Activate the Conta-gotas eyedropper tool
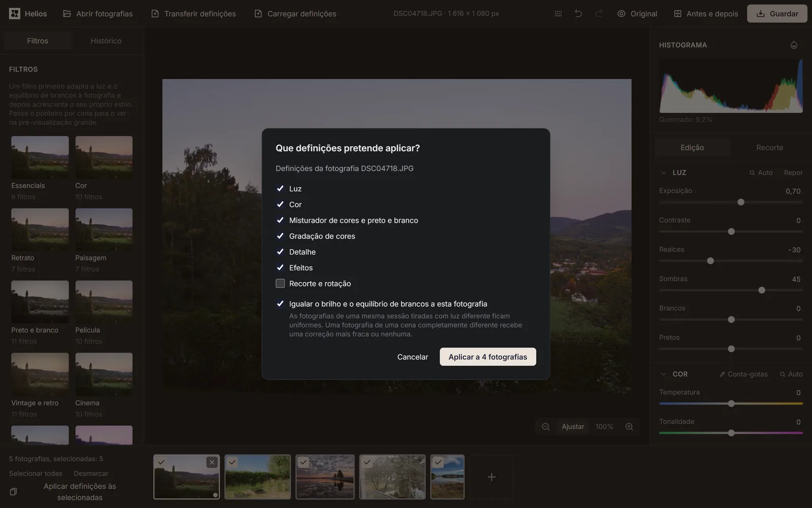Image resolution: width=812 pixels, height=508 pixels. point(743,374)
